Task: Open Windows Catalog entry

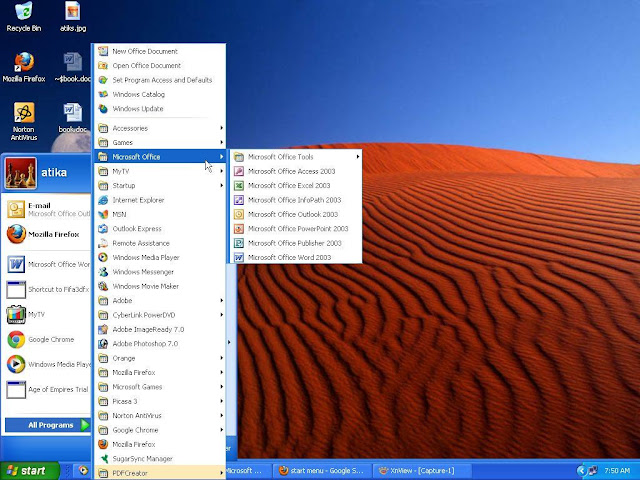Action: [x=160, y=94]
